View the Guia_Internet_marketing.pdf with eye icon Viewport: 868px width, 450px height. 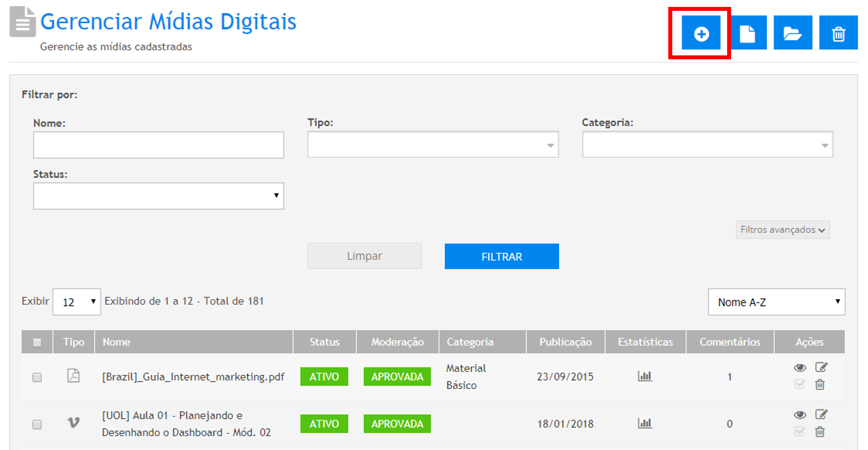click(799, 367)
